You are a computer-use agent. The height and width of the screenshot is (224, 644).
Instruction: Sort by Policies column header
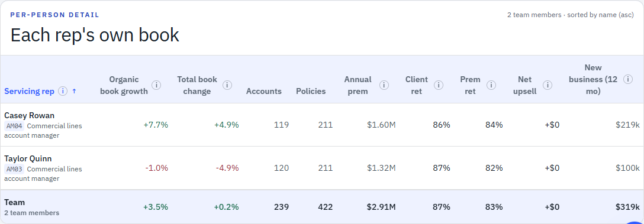[x=311, y=91]
